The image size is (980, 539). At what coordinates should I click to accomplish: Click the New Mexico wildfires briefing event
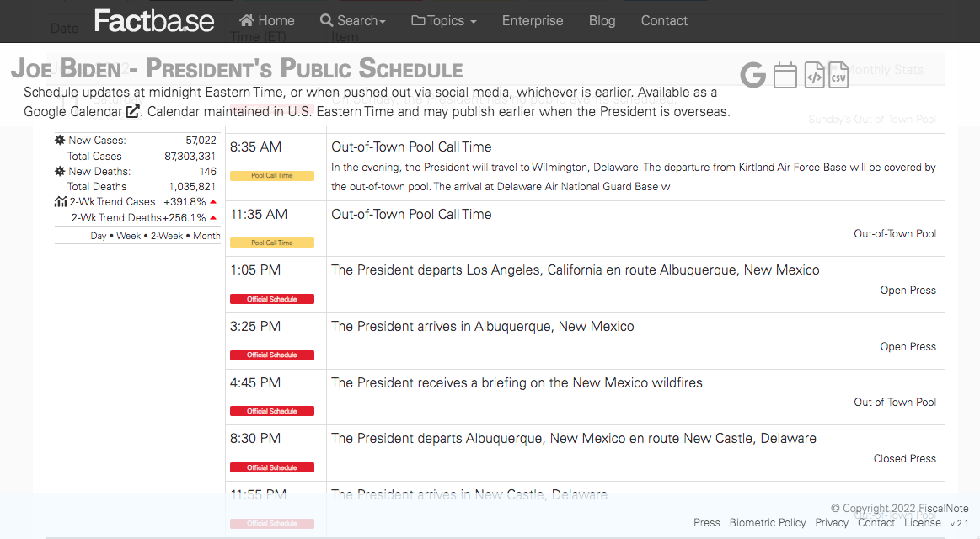point(517,382)
